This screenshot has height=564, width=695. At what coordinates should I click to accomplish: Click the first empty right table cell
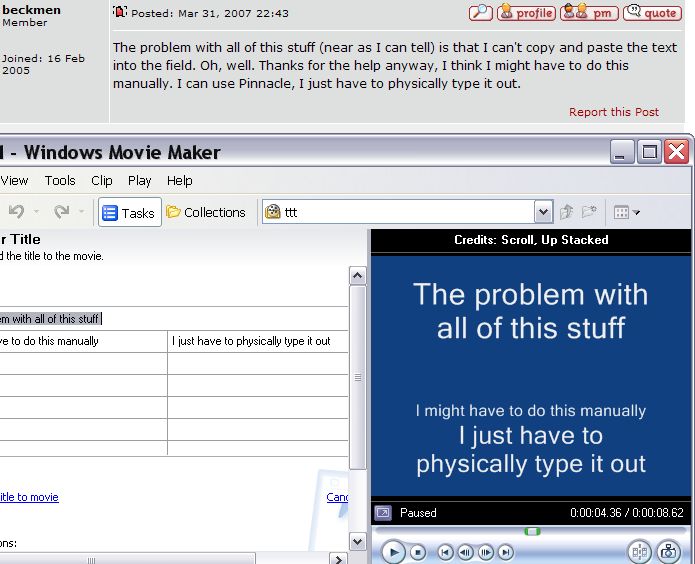[258, 364]
